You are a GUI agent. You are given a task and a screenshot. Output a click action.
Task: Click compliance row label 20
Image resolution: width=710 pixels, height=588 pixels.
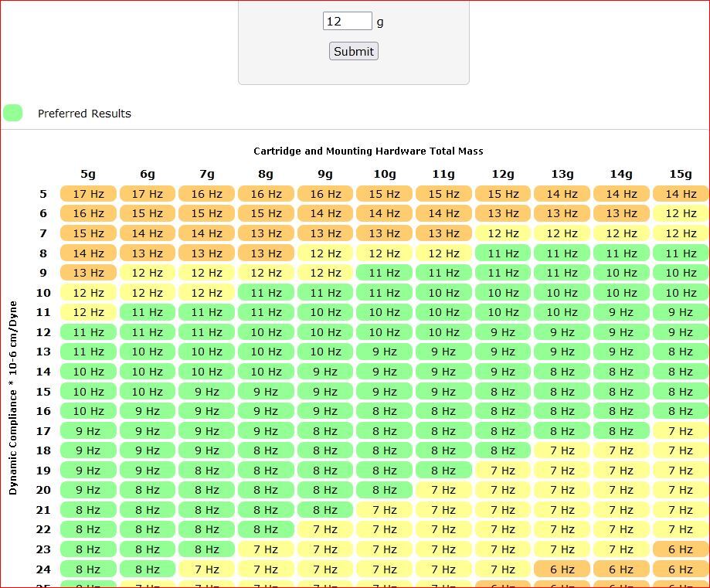[x=43, y=490]
